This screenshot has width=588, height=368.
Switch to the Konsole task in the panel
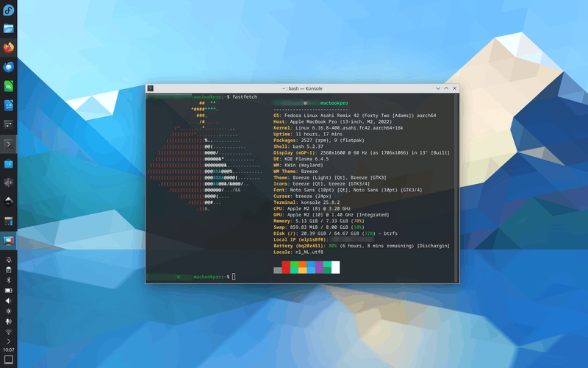click(x=8, y=144)
